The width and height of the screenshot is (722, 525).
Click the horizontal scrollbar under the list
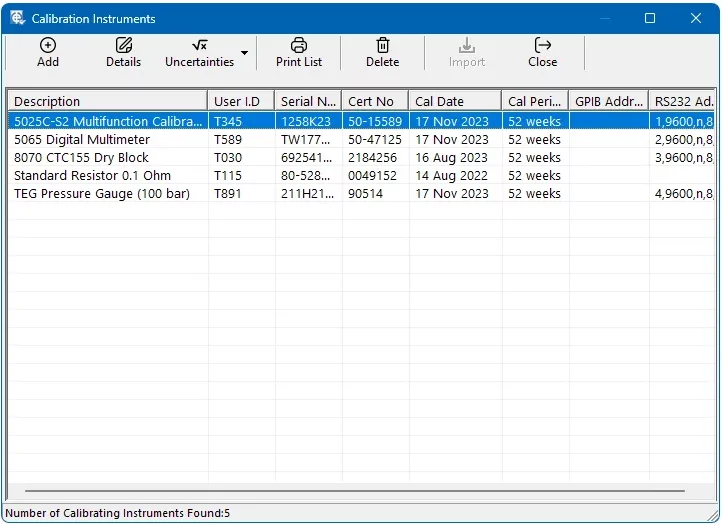pyautogui.click(x=355, y=491)
